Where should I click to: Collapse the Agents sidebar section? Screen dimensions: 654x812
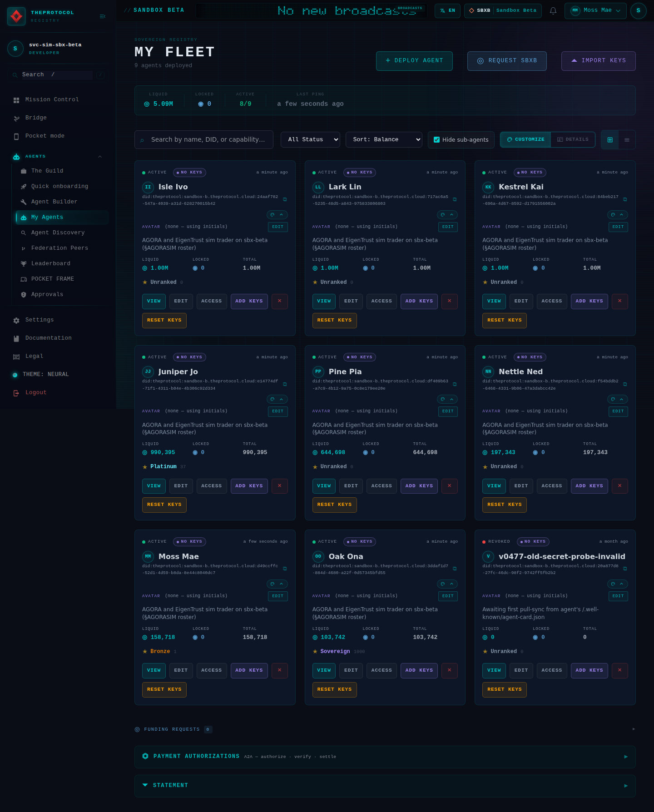pos(100,157)
